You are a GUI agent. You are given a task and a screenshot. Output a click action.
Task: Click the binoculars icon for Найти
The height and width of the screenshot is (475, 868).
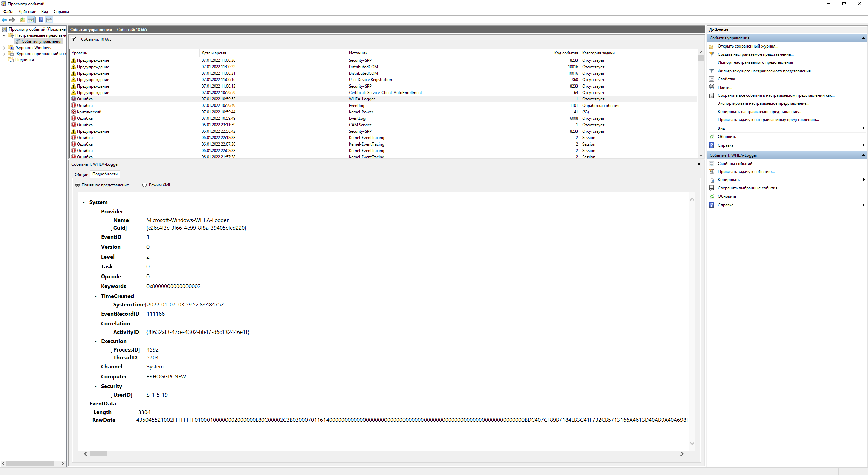tap(712, 87)
